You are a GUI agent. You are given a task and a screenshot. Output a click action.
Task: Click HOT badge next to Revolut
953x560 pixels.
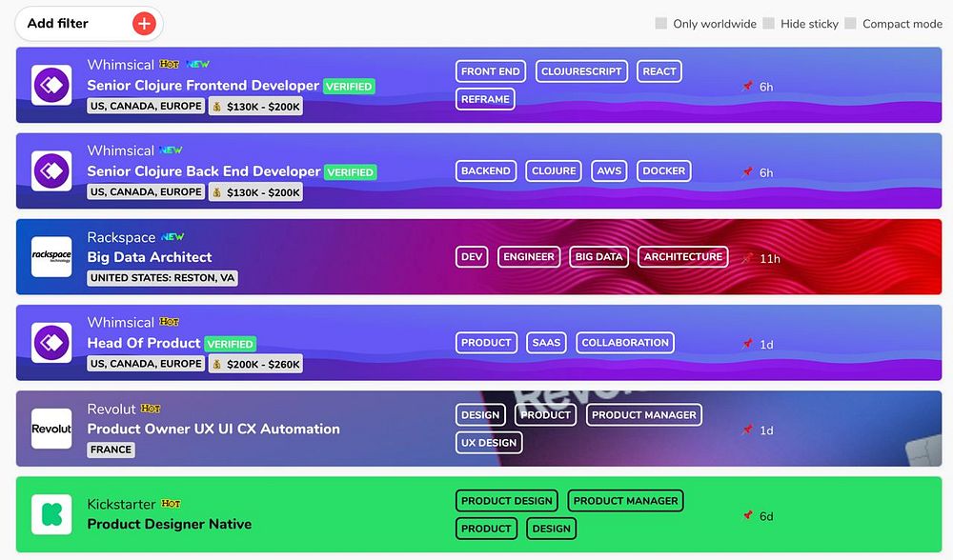click(x=151, y=409)
